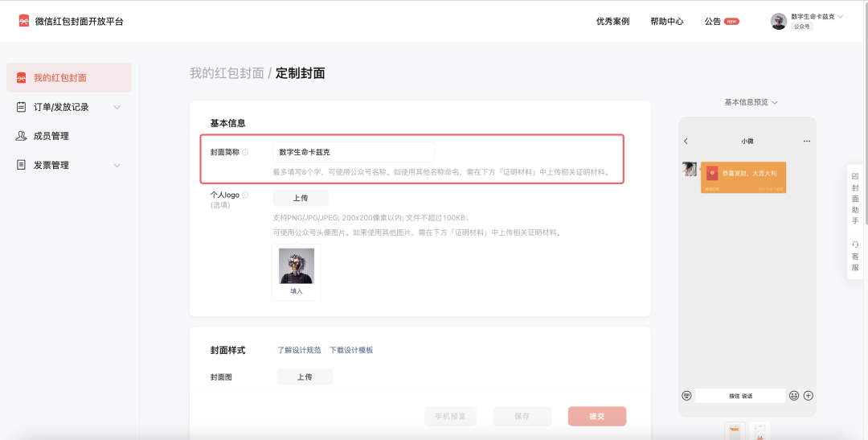This screenshot has height=440, width=868.
Task: Open 了解设计规范 link
Action: click(299, 350)
